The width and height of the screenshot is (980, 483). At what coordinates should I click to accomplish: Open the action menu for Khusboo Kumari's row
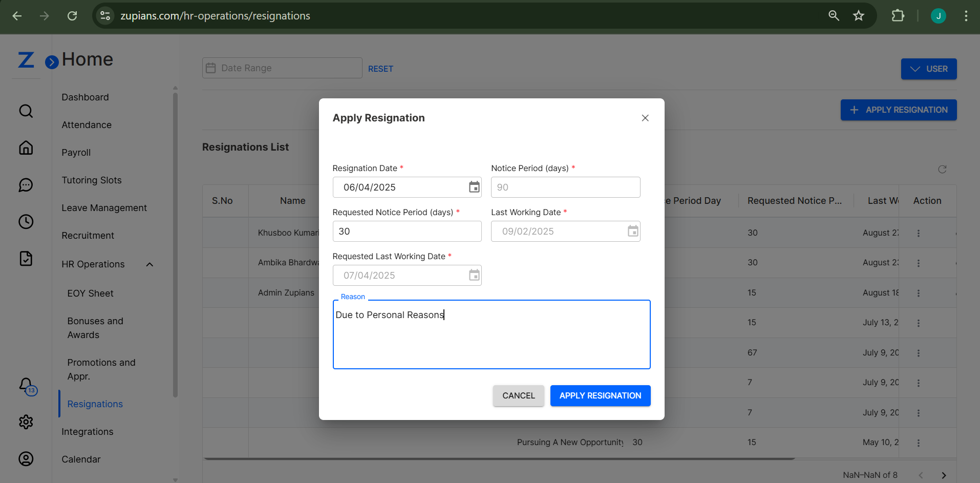(x=919, y=233)
